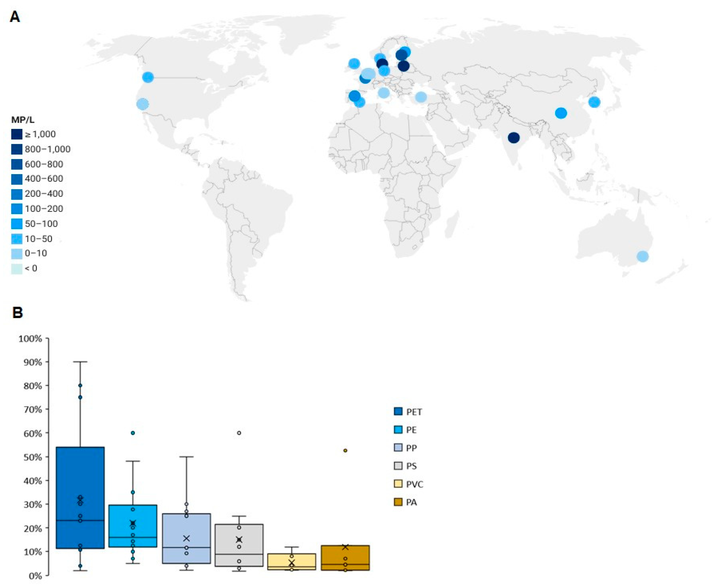Viewport: 720px width, 588px height.
Task: Click the panel B label
Action: pos(17,312)
